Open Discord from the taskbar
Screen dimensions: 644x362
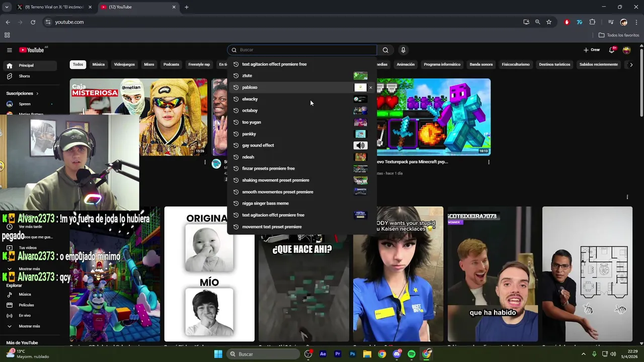pos(397,354)
